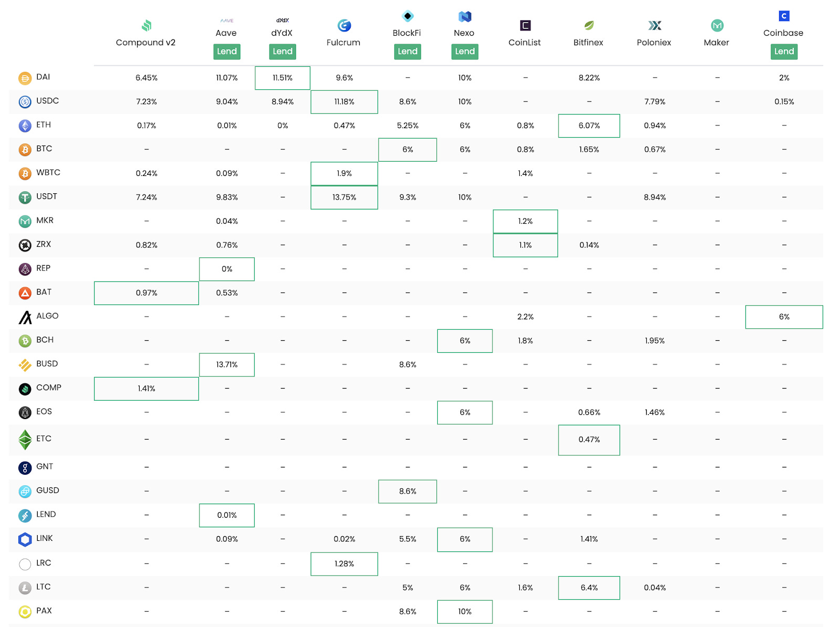Click the DAI coin icon
This screenshot has width=840, height=627.
point(25,78)
